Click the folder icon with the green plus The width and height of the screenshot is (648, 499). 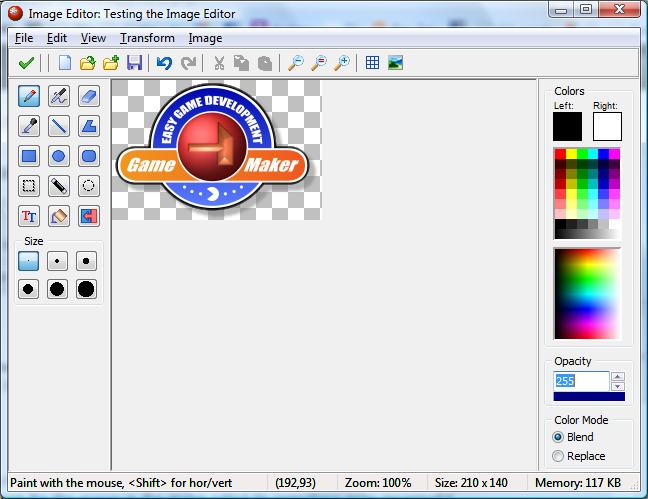coord(111,63)
